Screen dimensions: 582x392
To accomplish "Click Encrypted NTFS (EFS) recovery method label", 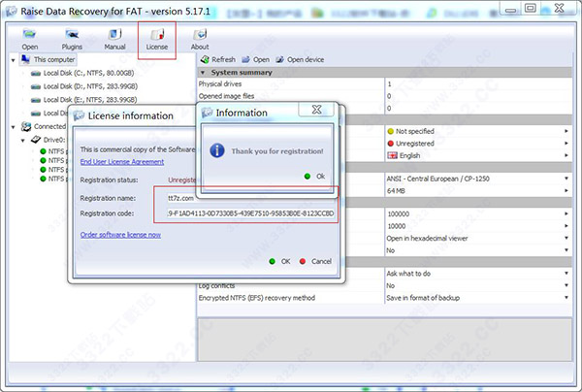I will point(257,298).
